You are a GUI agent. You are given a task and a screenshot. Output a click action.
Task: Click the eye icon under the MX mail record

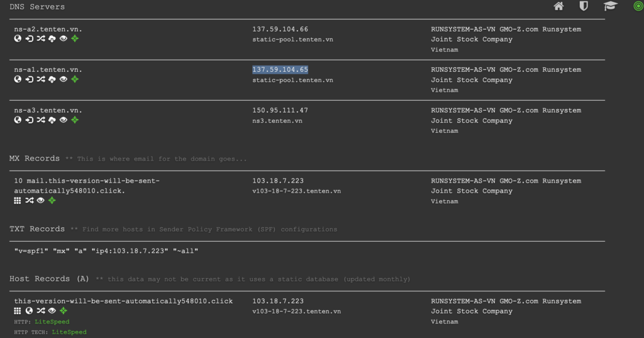[40, 201]
